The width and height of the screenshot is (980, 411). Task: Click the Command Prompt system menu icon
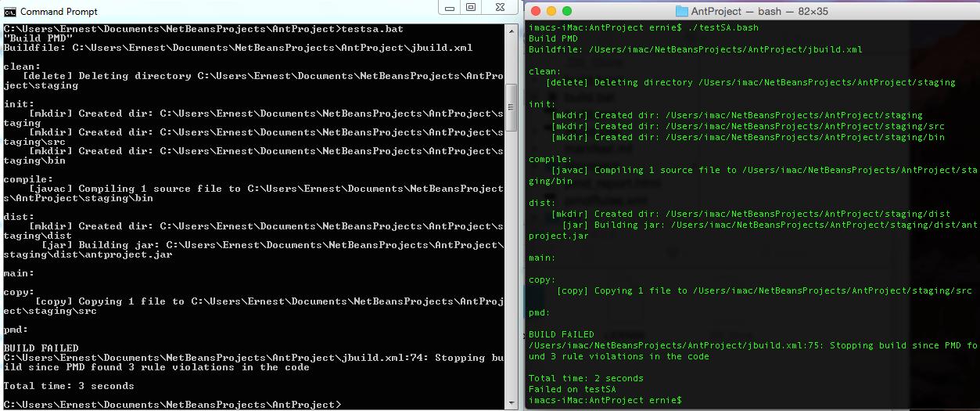coord(10,11)
